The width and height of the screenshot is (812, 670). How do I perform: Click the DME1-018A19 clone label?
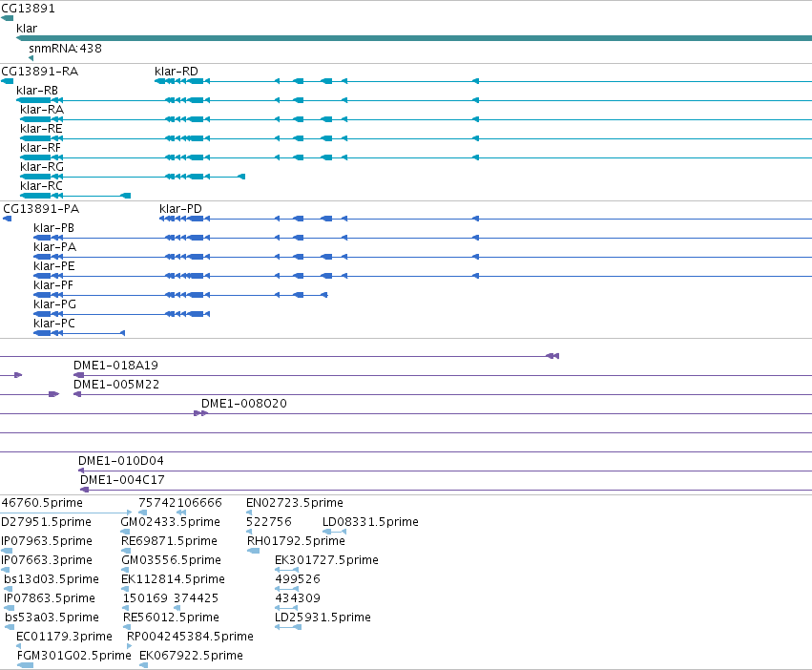[116, 366]
